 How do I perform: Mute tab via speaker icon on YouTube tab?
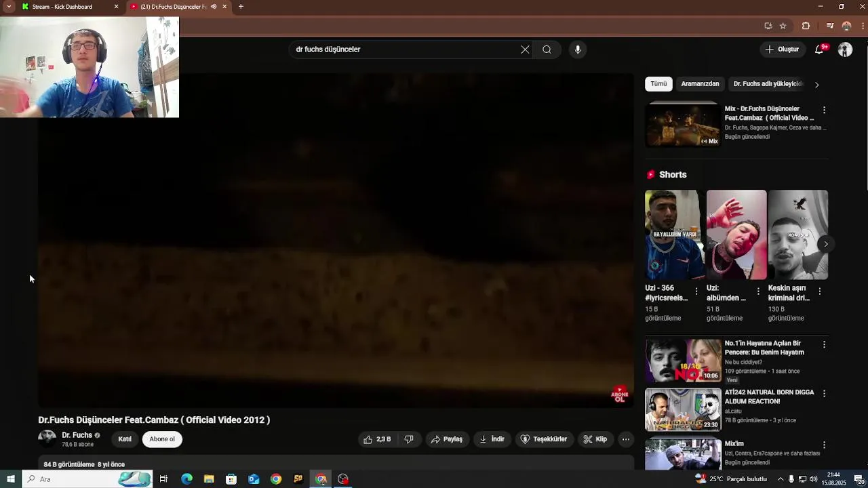coord(213,7)
